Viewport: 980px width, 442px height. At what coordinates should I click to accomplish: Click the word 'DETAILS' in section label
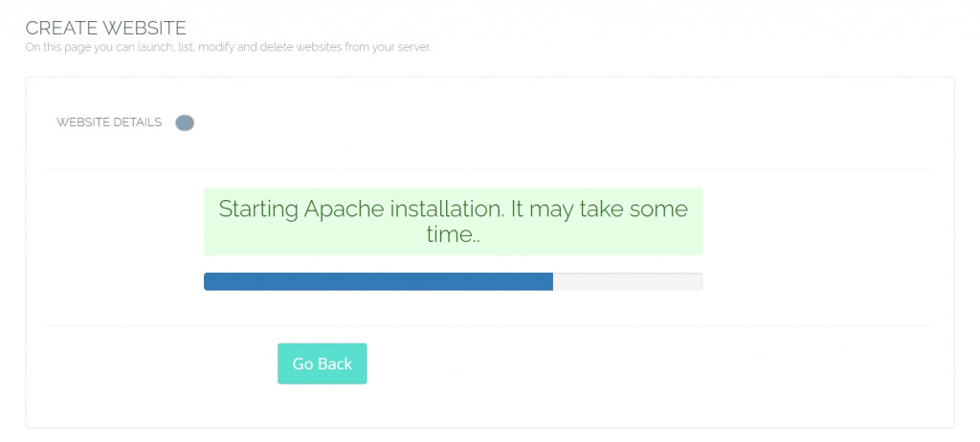(136, 122)
